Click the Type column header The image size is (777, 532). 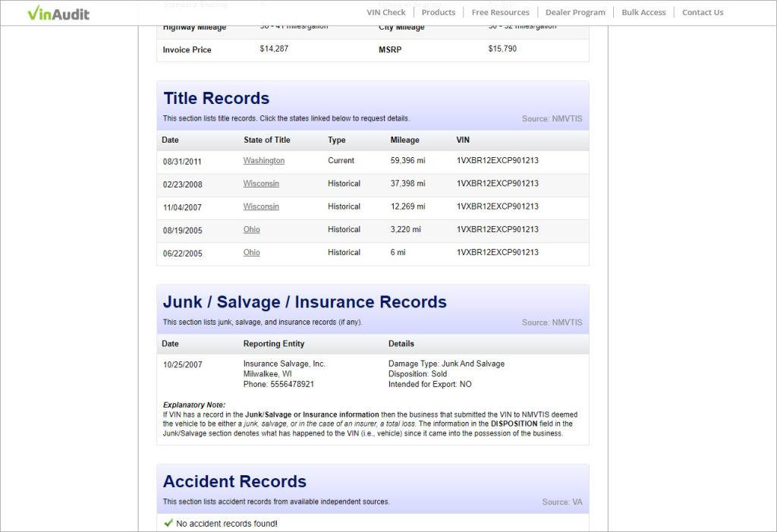coord(336,140)
